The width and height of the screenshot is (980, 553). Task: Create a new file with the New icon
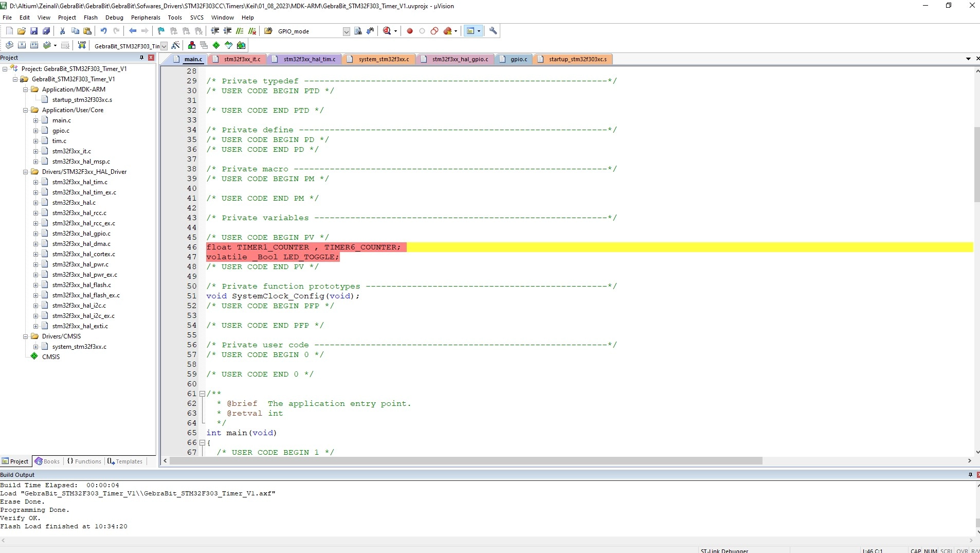click(9, 31)
